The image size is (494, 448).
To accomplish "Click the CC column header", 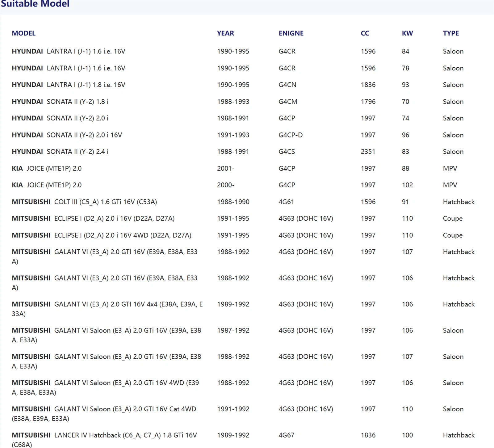I will point(365,33).
